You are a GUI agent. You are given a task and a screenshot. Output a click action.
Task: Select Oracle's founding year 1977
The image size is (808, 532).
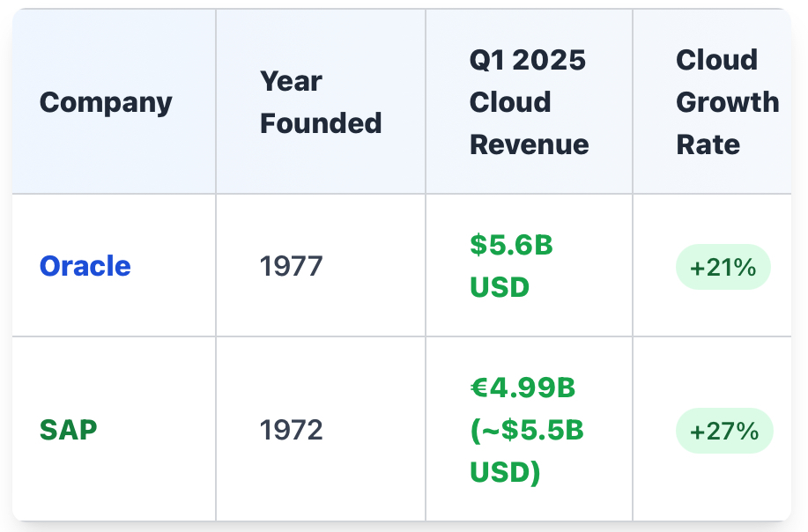[291, 266]
